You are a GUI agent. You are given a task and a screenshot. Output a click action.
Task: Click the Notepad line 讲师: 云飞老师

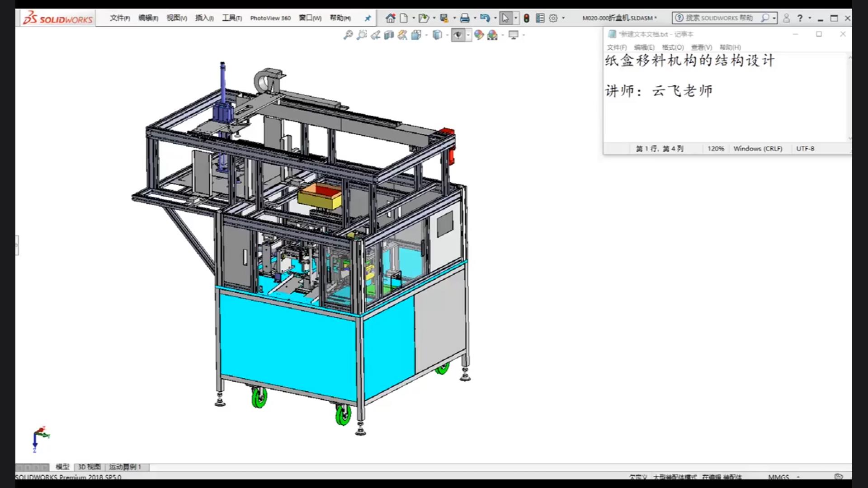coord(659,91)
